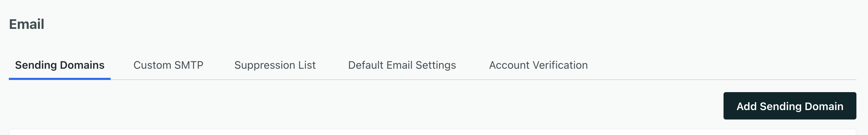This screenshot has height=135, width=868.
Task: Open the Sending Domains tab
Action: coord(60,65)
